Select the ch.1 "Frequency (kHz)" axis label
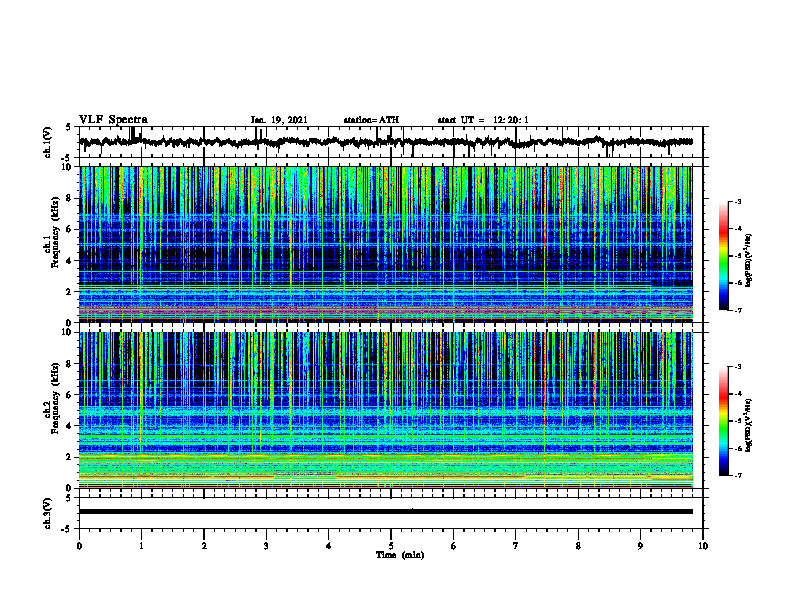Image resolution: width=792 pixels, height=612 pixels. pyautogui.click(x=55, y=233)
